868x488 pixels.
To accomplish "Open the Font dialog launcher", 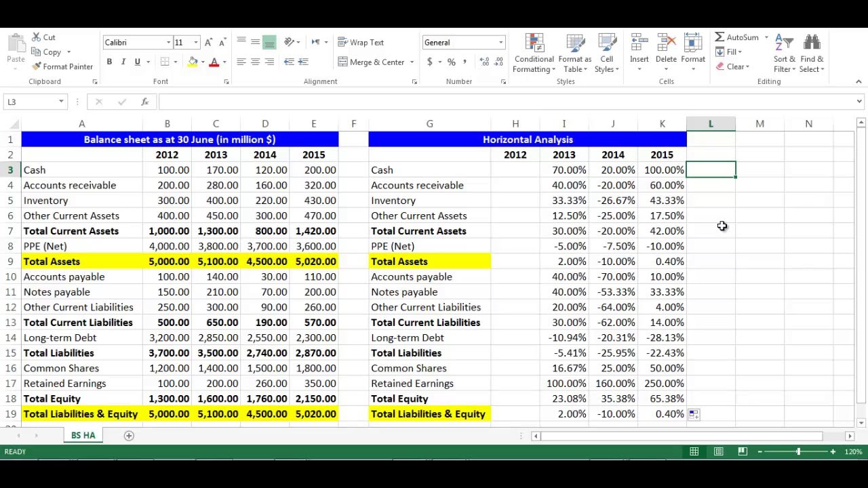I will tap(226, 81).
